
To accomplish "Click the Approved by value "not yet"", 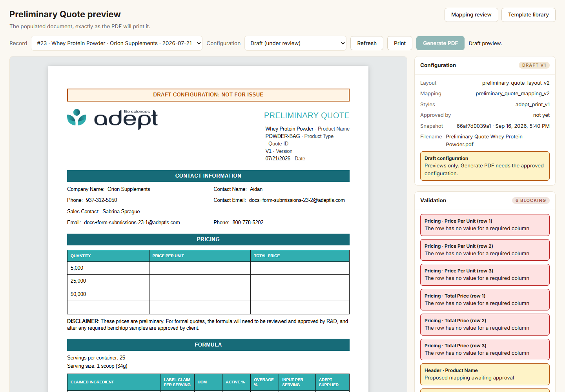I will click(541, 115).
